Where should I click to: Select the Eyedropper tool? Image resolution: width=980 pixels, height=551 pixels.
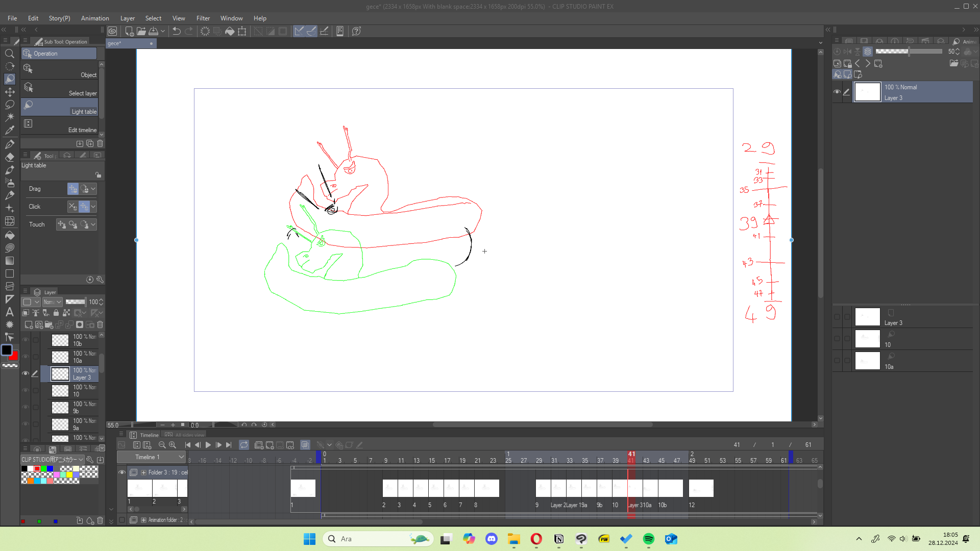(x=9, y=131)
